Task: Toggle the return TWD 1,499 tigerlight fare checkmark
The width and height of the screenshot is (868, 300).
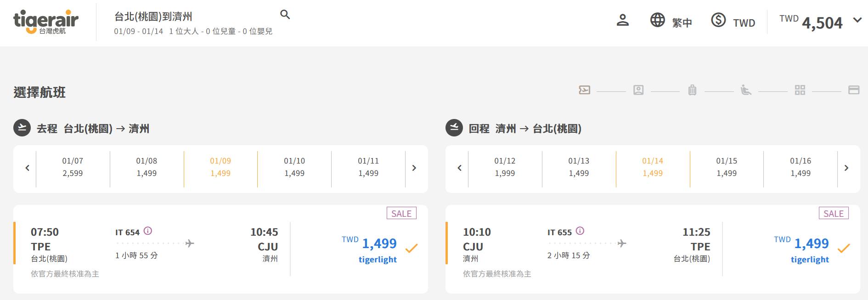Action: (844, 249)
